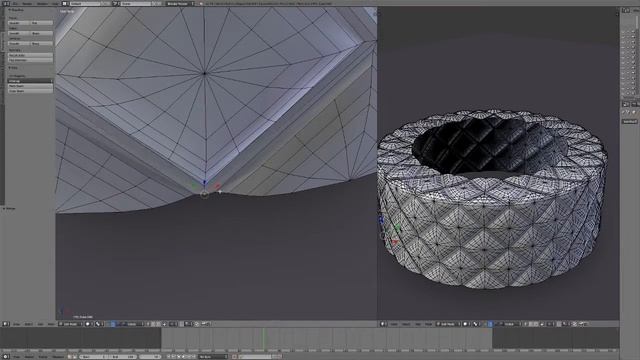Open Edit Mode dropdown in right viewport
Screen dimensions: 640x360
[x=448, y=324]
